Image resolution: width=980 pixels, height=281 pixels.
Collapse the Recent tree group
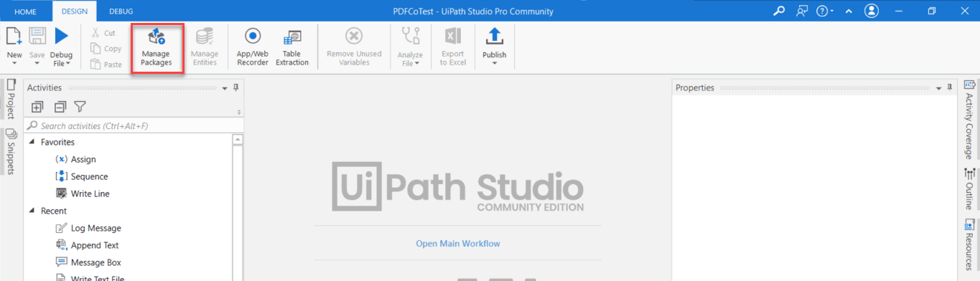click(x=32, y=211)
